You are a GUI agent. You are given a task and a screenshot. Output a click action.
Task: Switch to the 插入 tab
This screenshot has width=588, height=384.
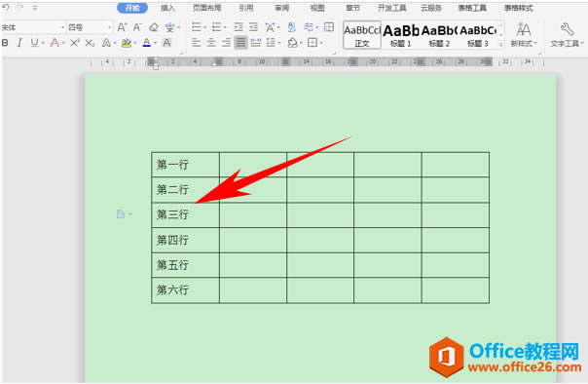click(167, 8)
